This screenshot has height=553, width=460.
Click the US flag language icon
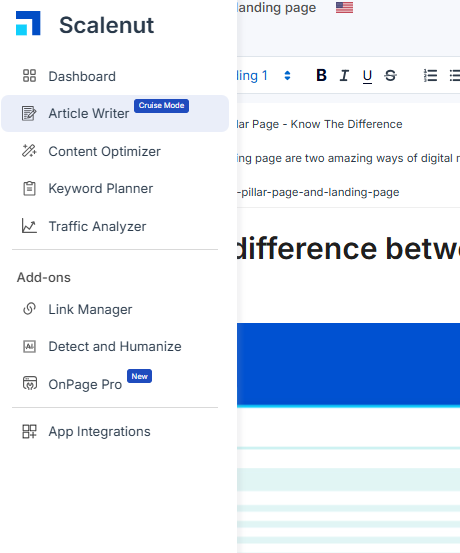click(x=344, y=7)
